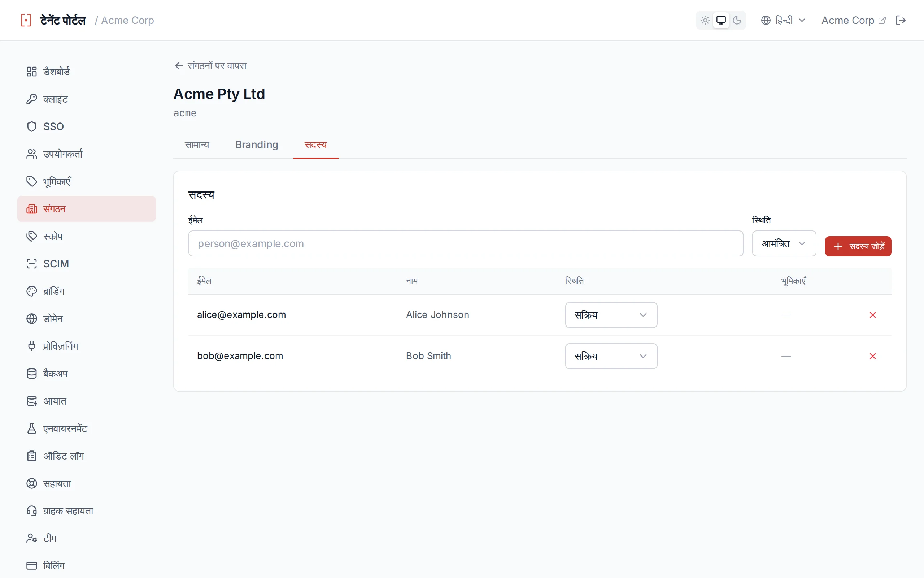Open आयात import item
The image size is (924, 578).
click(86, 401)
